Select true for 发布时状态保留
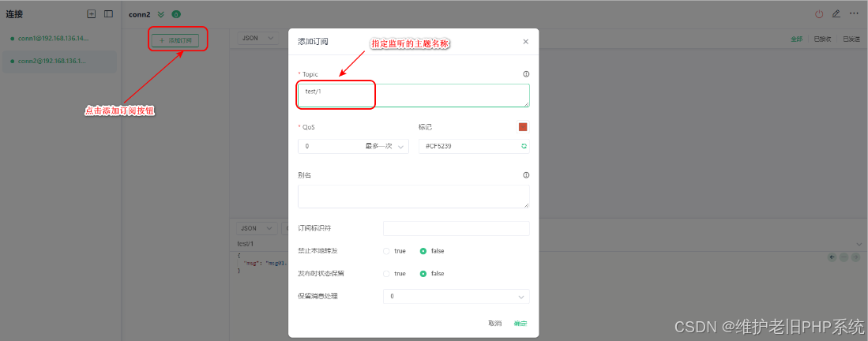Viewport: 868px width, 341px height. (x=394, y=273)
